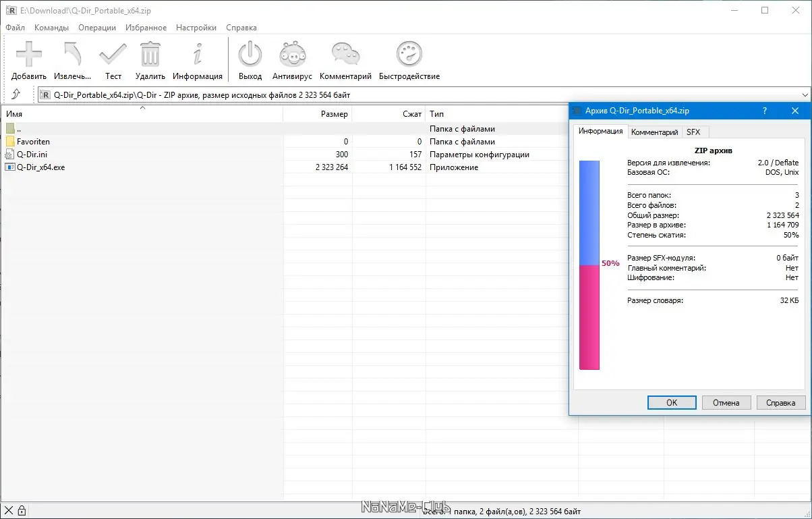812x519 pixels.
Task: Open the Настройки menu
Action: tap(196, 28)
